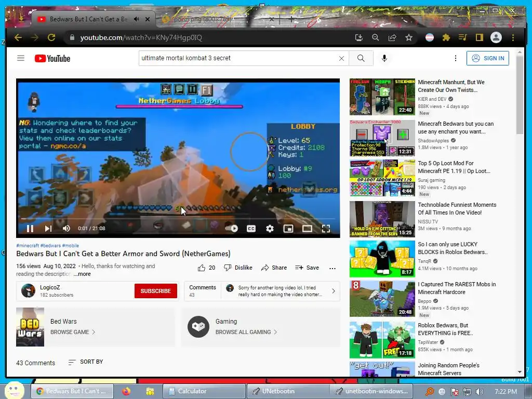The width and height of the screenshot is (532, 399).
Task: Switch to theater mode
Action: pos(307,229)
